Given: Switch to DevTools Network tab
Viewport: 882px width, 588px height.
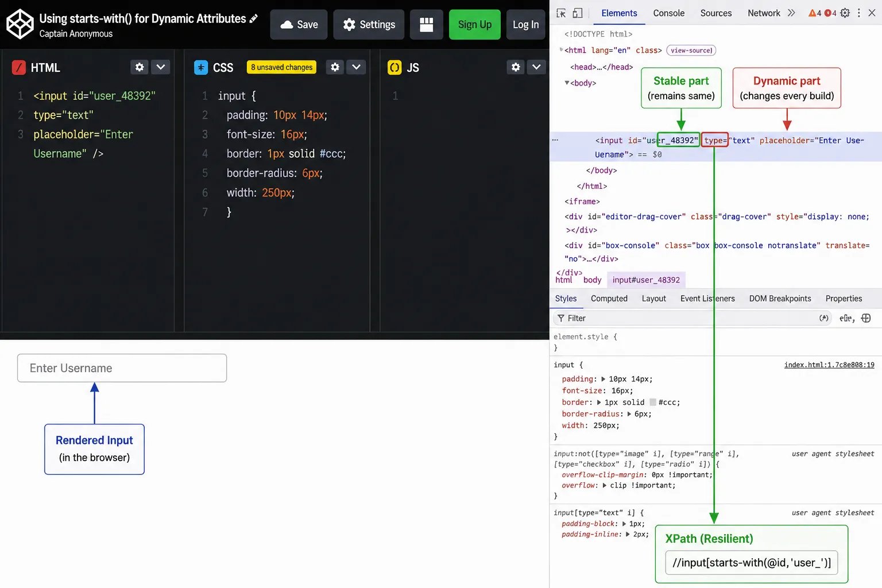Looking at the screenshot, I should point(764,13).
